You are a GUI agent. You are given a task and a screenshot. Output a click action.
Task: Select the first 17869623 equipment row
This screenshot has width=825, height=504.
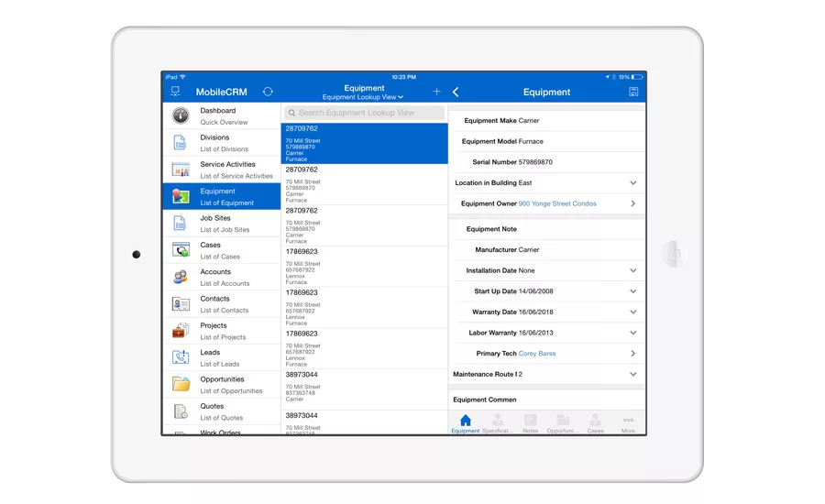coord(364,267)
